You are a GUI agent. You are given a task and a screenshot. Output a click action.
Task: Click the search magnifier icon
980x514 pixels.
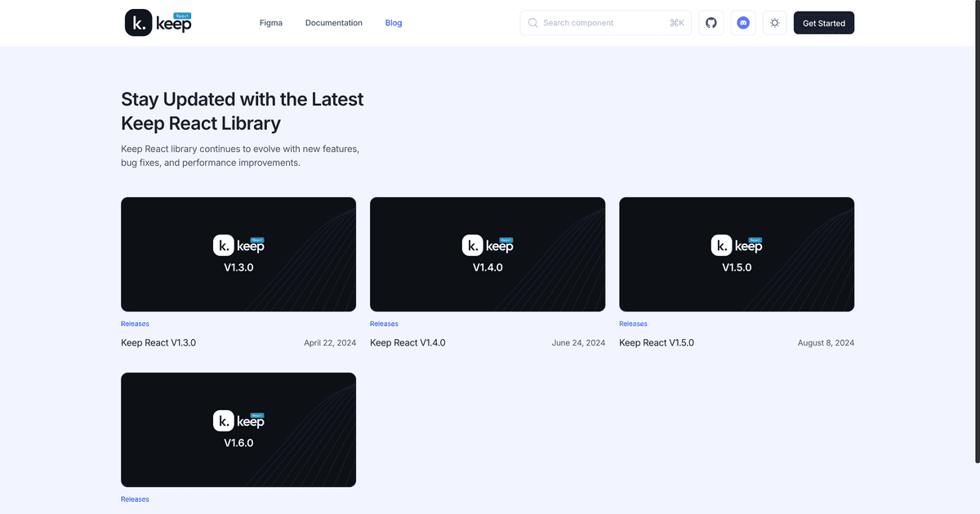533,23
